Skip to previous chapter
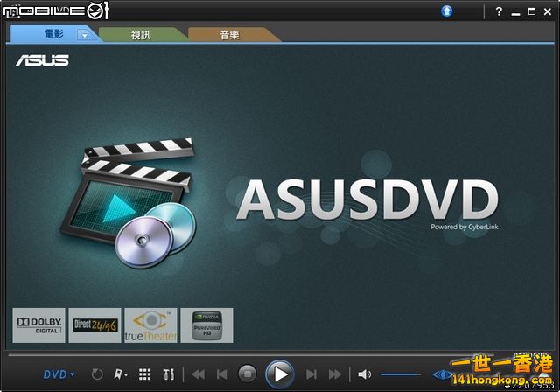 click(222, 374)
